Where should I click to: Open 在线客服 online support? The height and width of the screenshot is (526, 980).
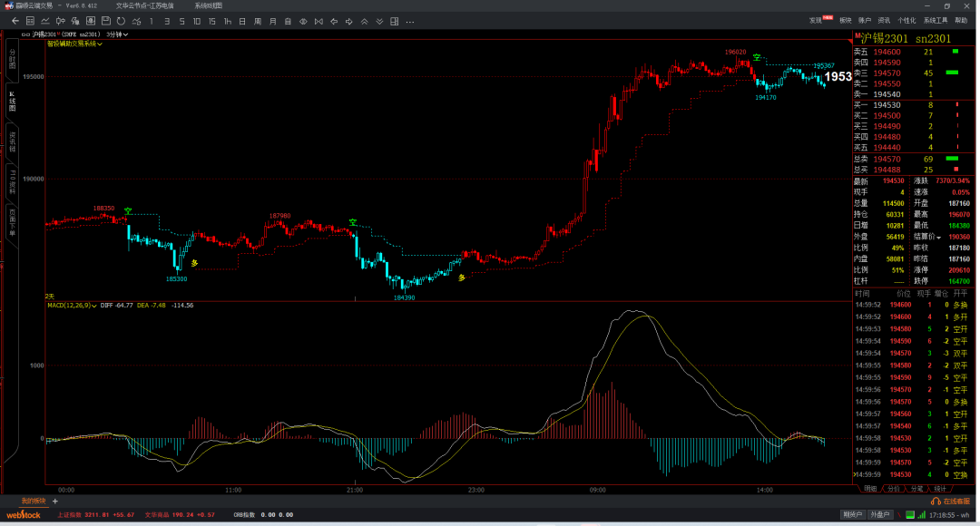(x=951, y=501)
